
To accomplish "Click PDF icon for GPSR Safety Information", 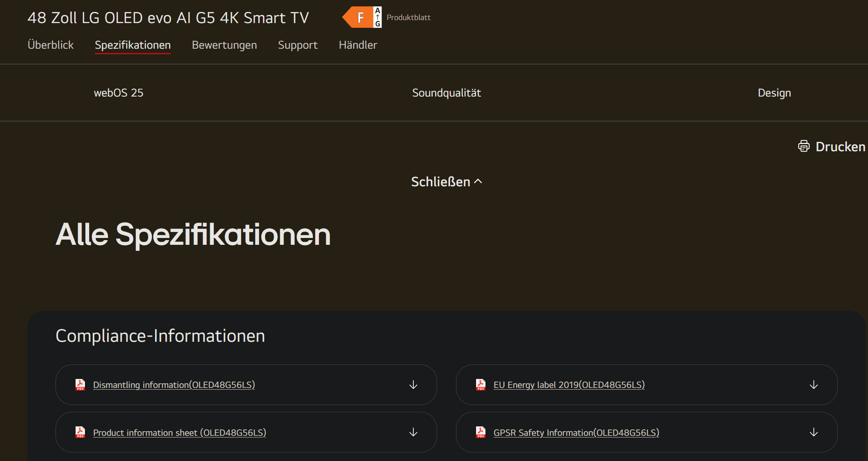I will (481, 432).
